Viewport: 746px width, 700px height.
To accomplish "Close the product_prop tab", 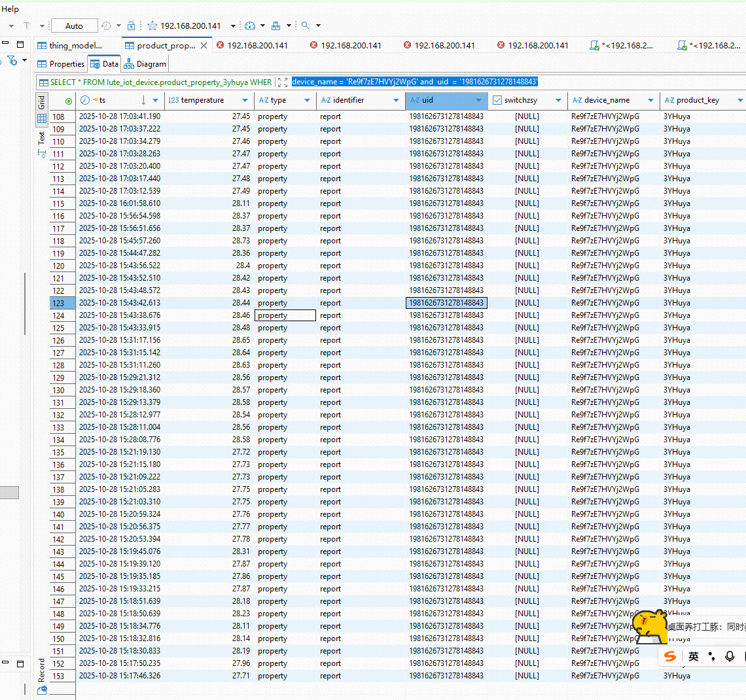I will [x=204, y=46].
